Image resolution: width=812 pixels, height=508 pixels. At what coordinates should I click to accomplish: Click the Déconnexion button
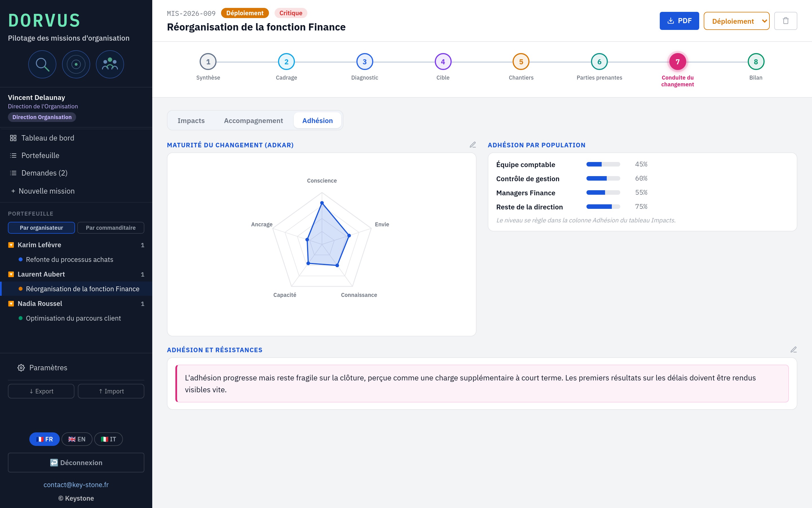(76, 463)
